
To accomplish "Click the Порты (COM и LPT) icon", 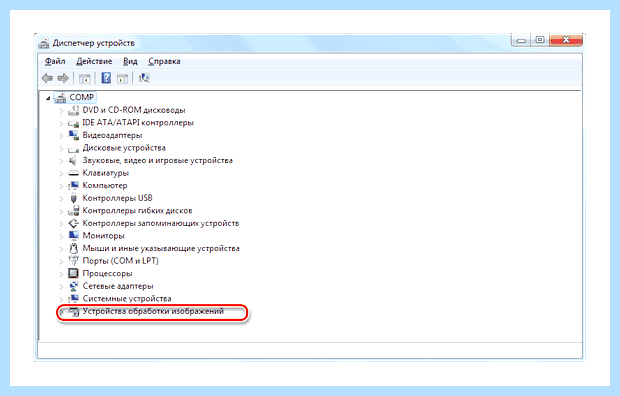I will tap(74, 261).
